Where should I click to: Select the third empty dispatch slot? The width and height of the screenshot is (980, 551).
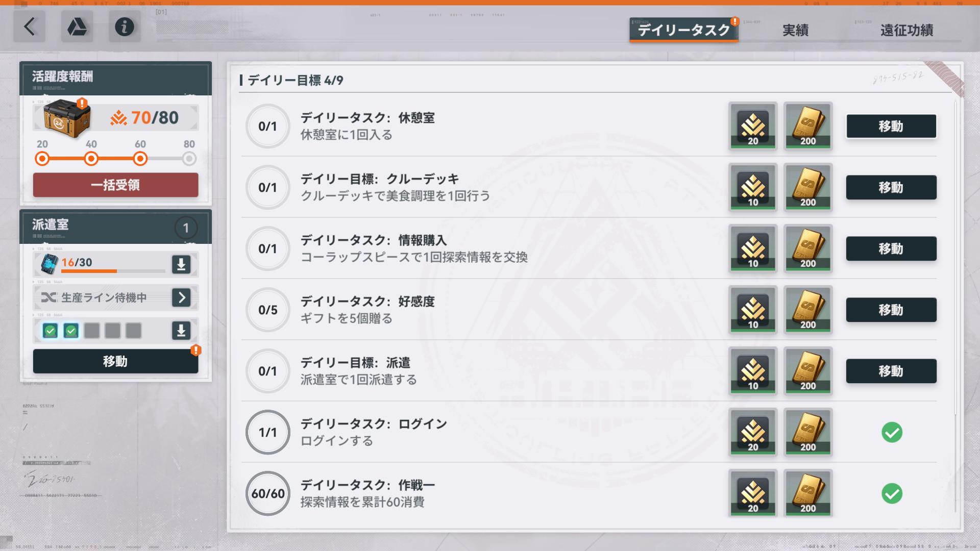(92, 331)
